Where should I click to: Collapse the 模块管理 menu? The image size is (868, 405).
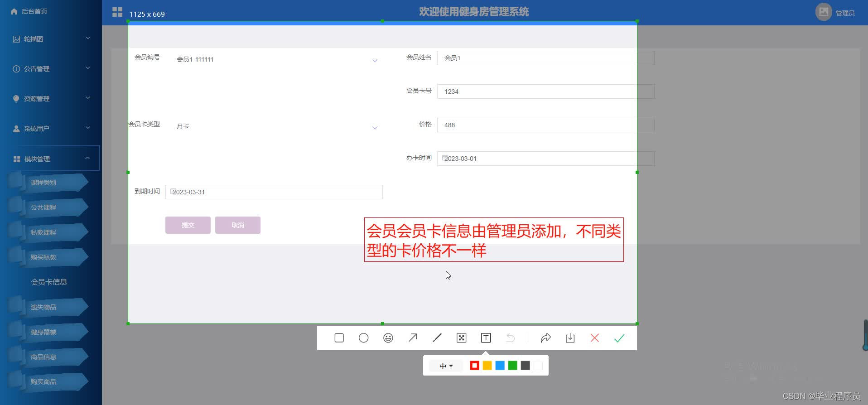tap(51, 159)
